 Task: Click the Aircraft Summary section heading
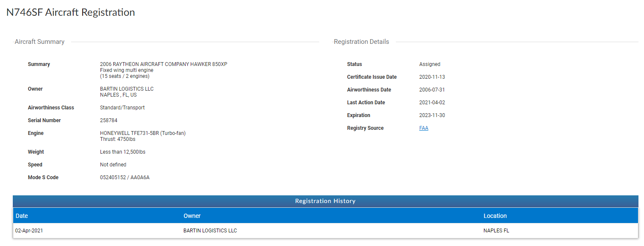(40, 42)
